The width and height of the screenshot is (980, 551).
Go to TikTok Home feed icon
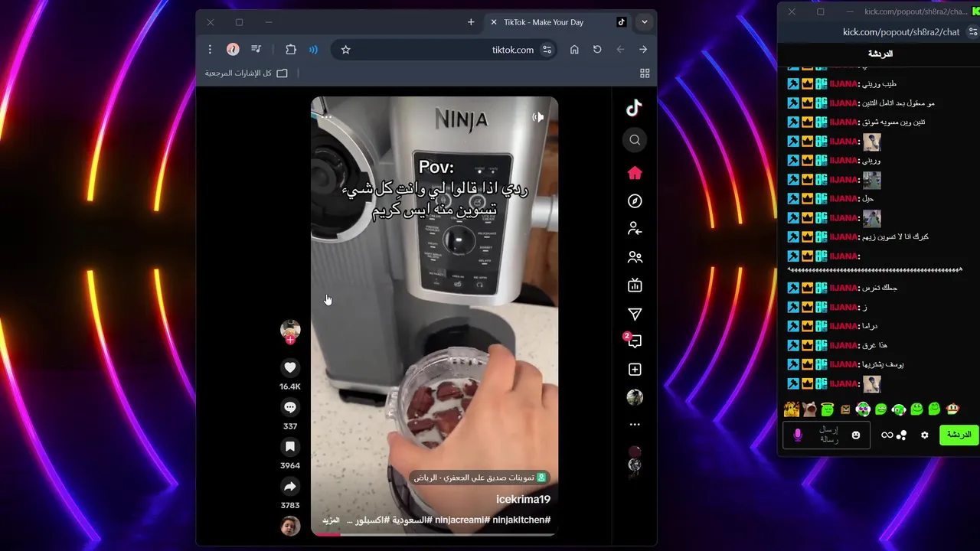pyautogui.click(x=635, y=173)
